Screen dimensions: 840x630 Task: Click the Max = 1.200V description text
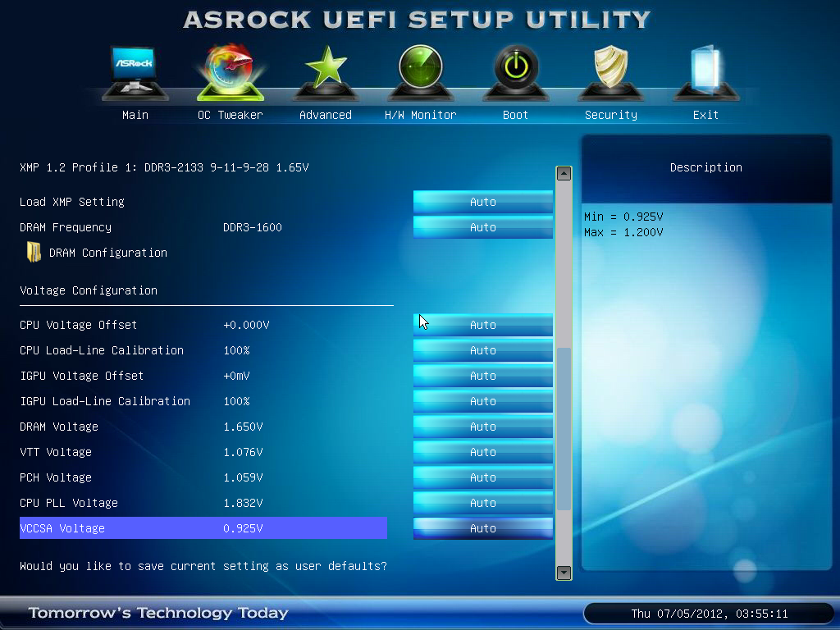point(623,232)
